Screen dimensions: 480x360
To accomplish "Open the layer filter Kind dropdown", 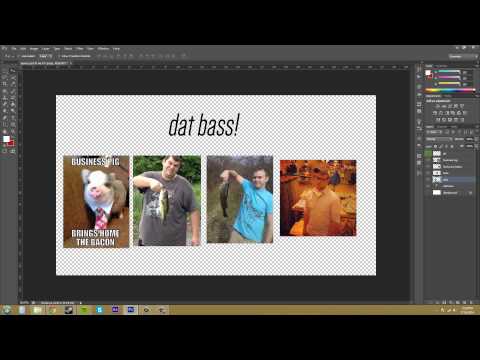I will 434,132.
